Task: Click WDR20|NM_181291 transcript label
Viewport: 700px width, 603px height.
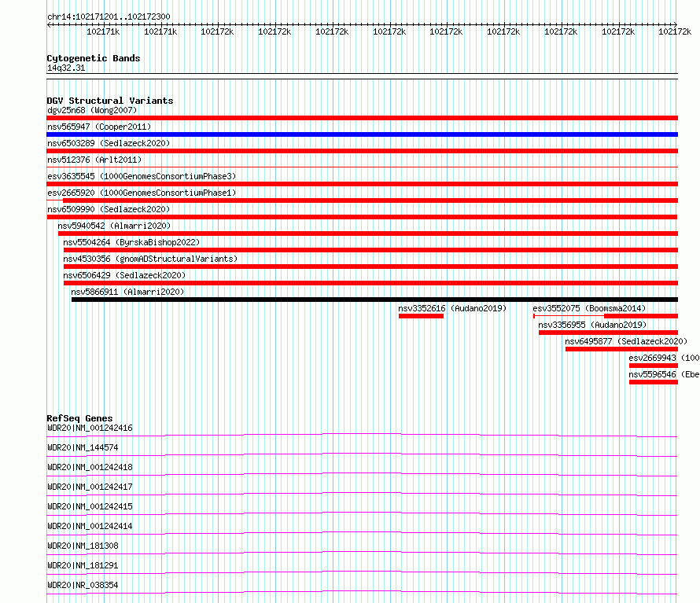Action: (83, 565)
